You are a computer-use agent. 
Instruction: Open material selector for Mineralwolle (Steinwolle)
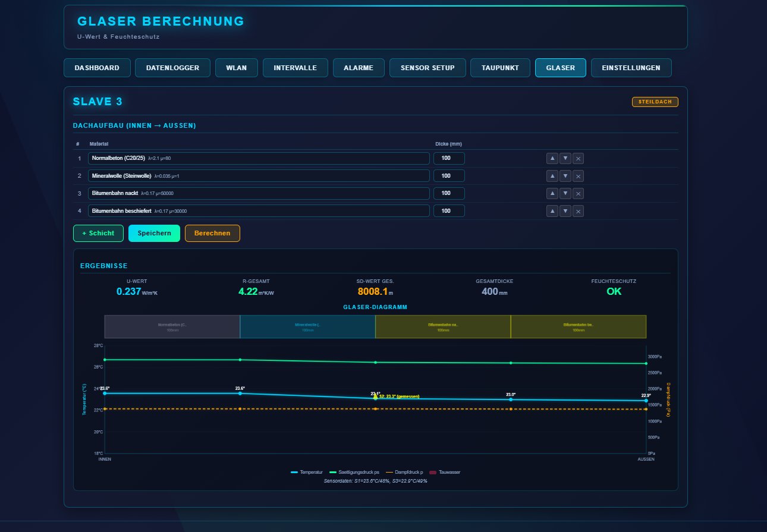point(259,176)
